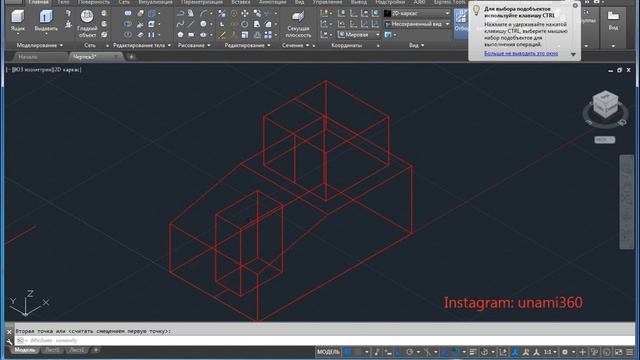The width and height of the screenshot is (640, 360).
Task: Click the solid intersect icon in Редактирование тела
Action: (x=128, y=35)
